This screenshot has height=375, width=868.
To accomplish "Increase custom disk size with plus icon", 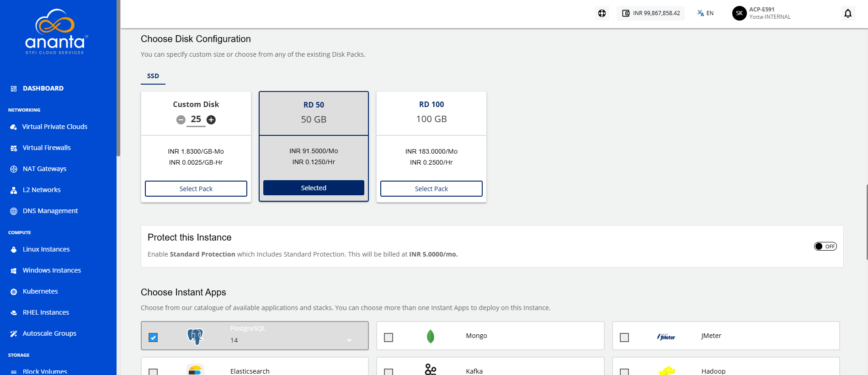I will (x=211, y=120).
